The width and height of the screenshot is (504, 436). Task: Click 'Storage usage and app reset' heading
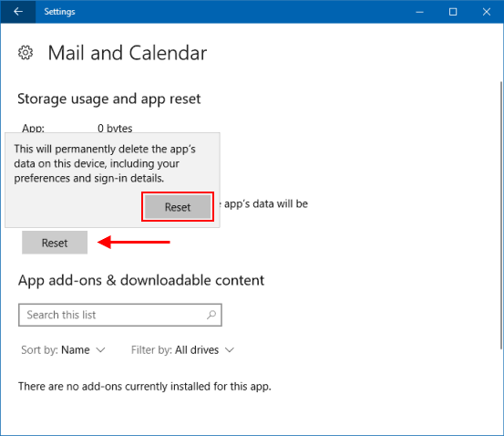(x=109, y=99)
